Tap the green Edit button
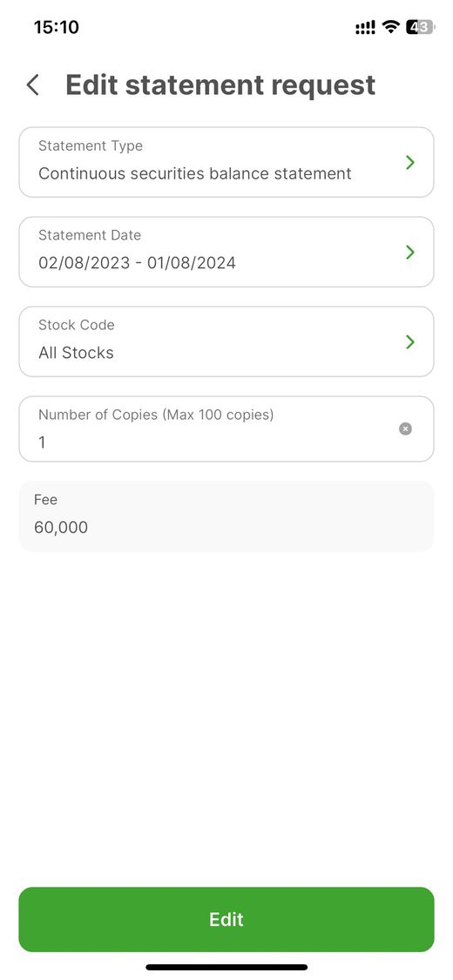 pyautogui.click(x=226, y=919)
